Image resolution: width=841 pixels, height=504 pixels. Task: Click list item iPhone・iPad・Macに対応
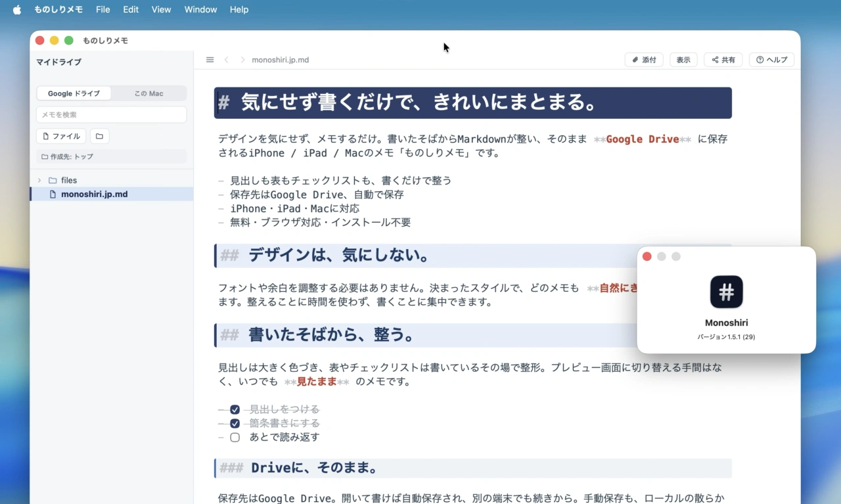(294, 208)
